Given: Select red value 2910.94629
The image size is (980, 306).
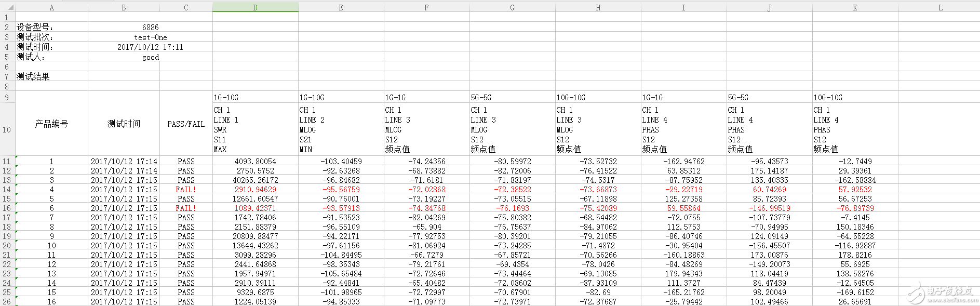Looking at the screenshot, I should coord(255,190).
